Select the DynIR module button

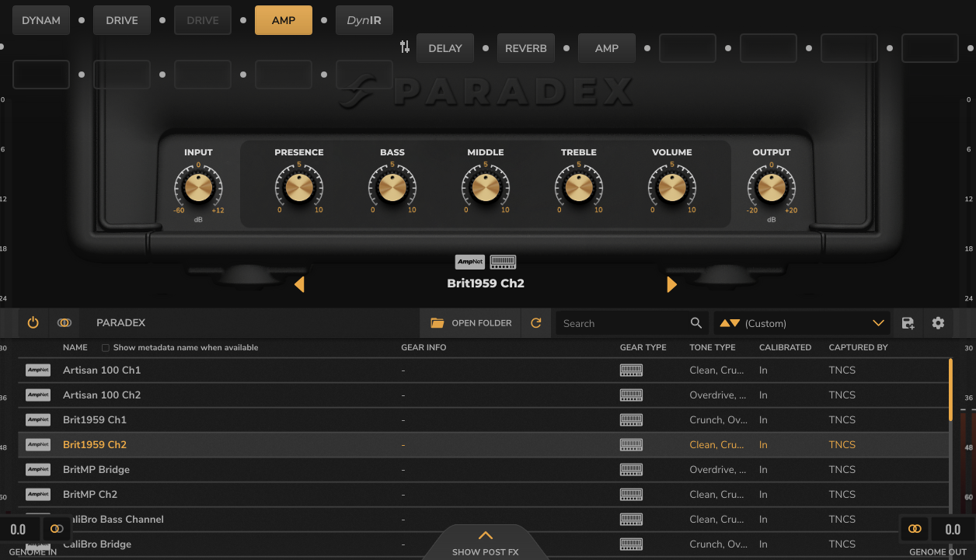[364, 20]
